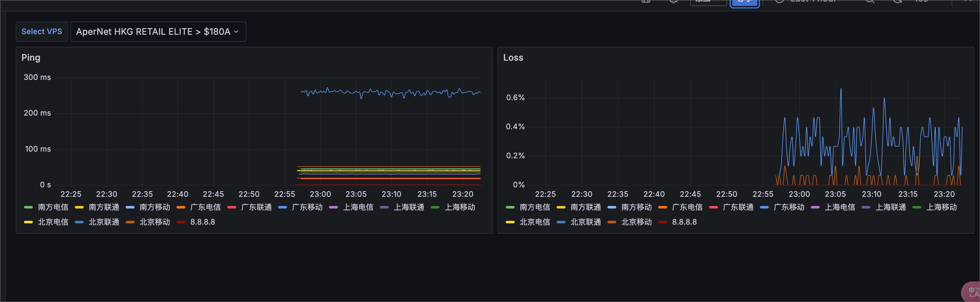Open the Ping panel title menu
The image size is (980, 302).
(x=31, y=57)
